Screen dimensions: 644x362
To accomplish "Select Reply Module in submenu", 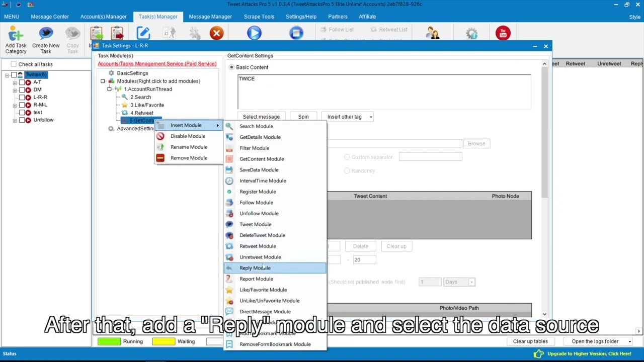I will (275, 268).
